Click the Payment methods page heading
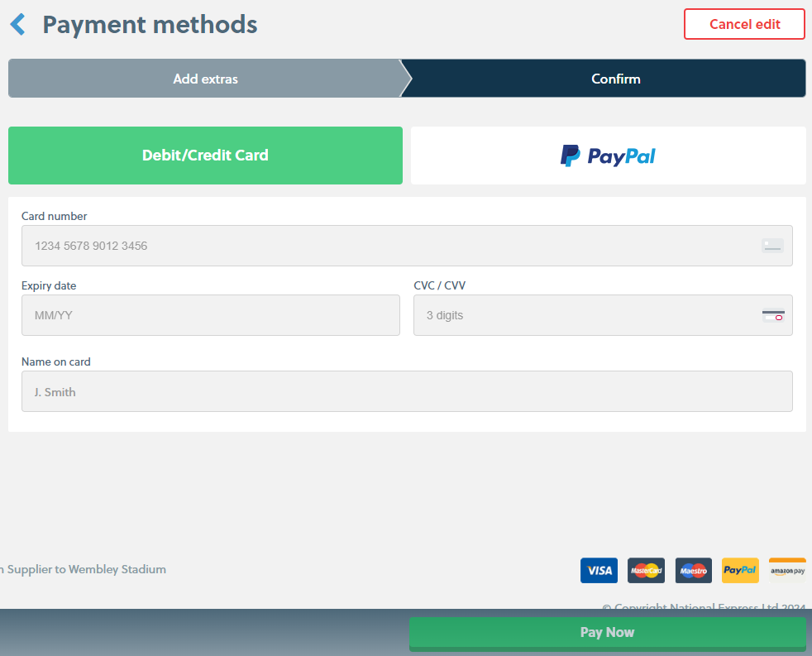The image size is (812, 656). click(x=150, y=25)
